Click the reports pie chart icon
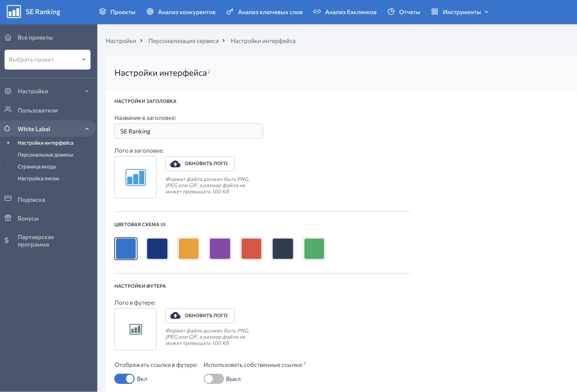The width and height of the screenshot is (577, 392). (x=391, y=12)
